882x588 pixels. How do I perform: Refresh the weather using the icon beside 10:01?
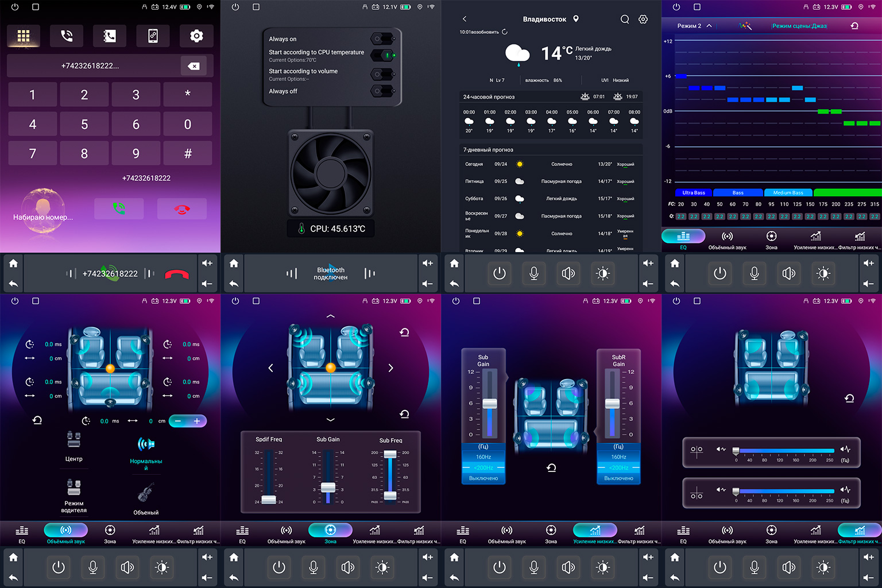tap(505, 32)
